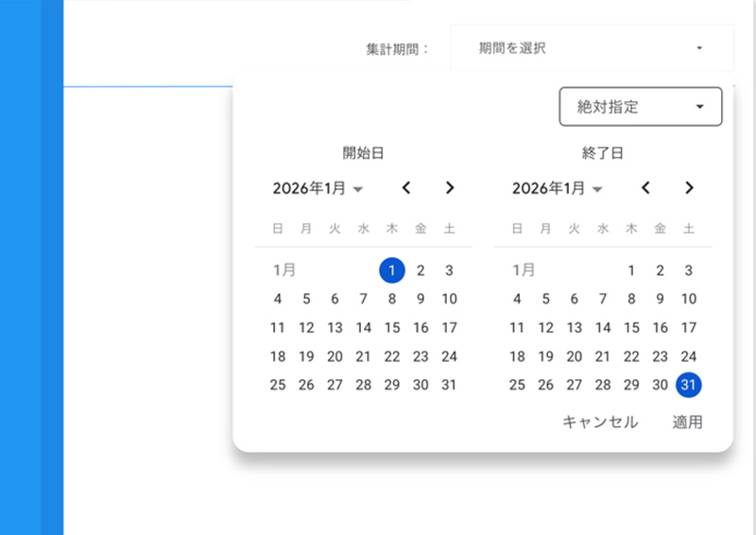Click the キャンセル button

[x=600, y=423]
